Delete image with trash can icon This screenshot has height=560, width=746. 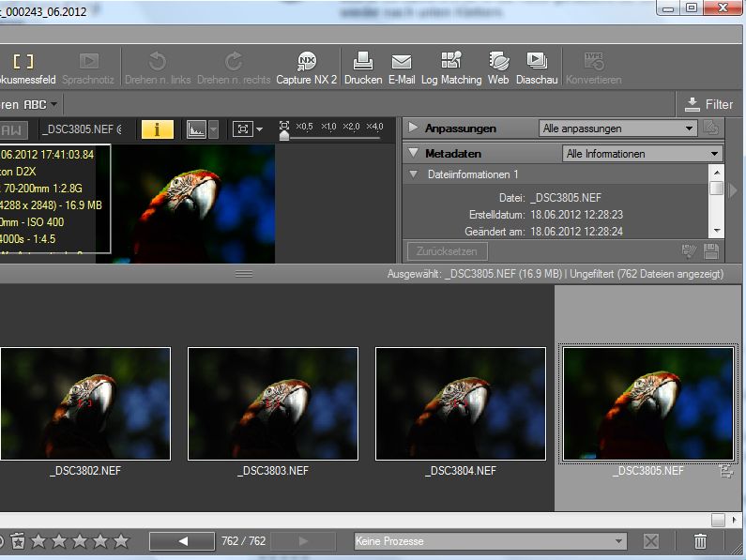(700, 541)
